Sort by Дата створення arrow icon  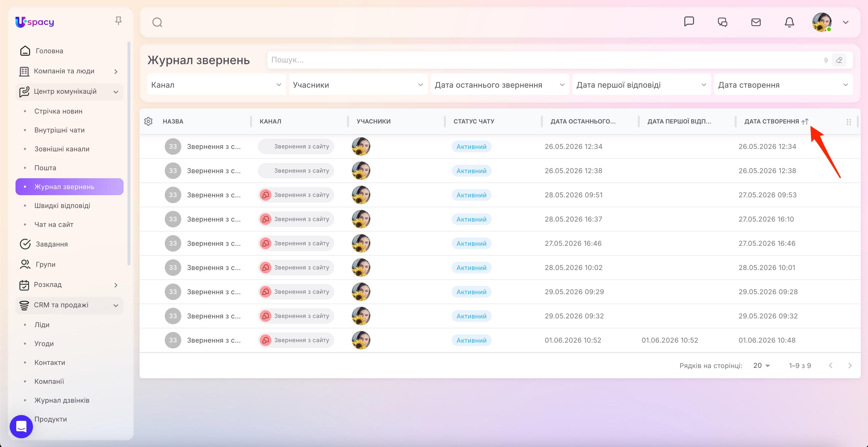(805, 122)
